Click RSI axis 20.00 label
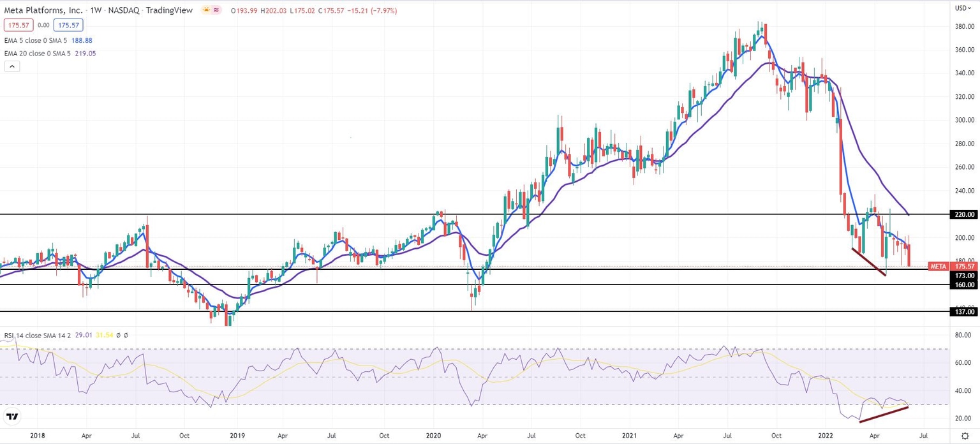The width and height of the screenshot is (980, 444). [x=963, y=418]
